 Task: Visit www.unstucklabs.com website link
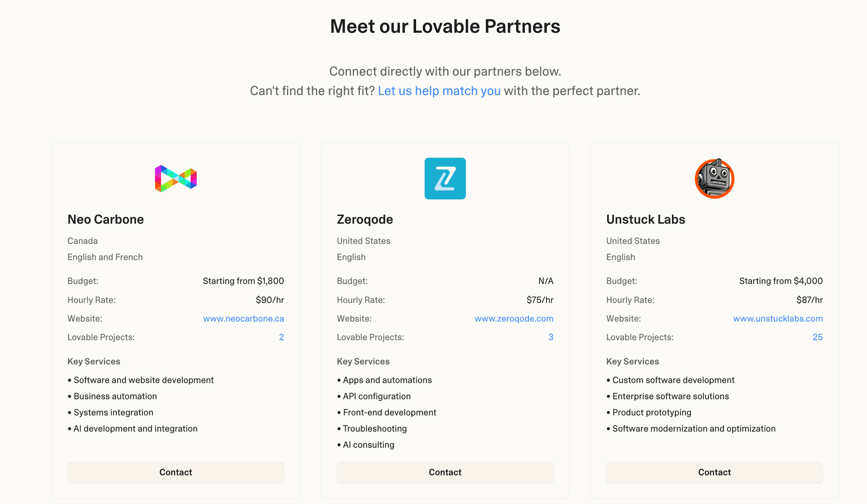(x=778, y=318)
